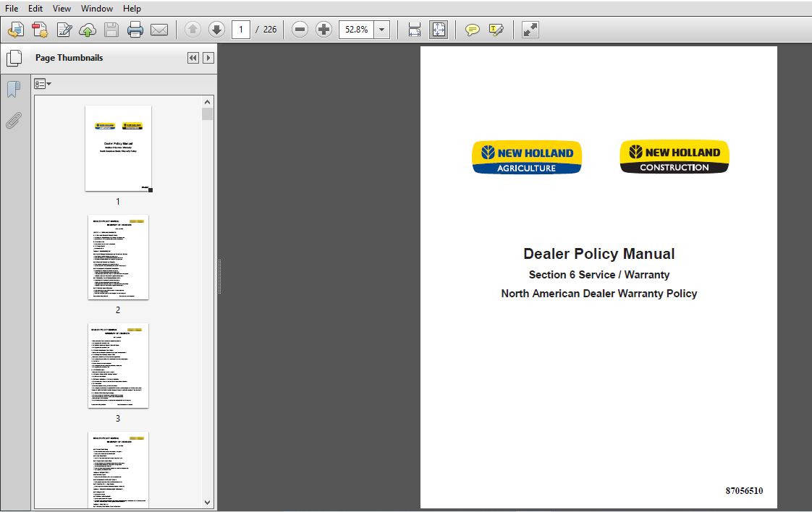Open the View menu

click(x=62, y=8)
